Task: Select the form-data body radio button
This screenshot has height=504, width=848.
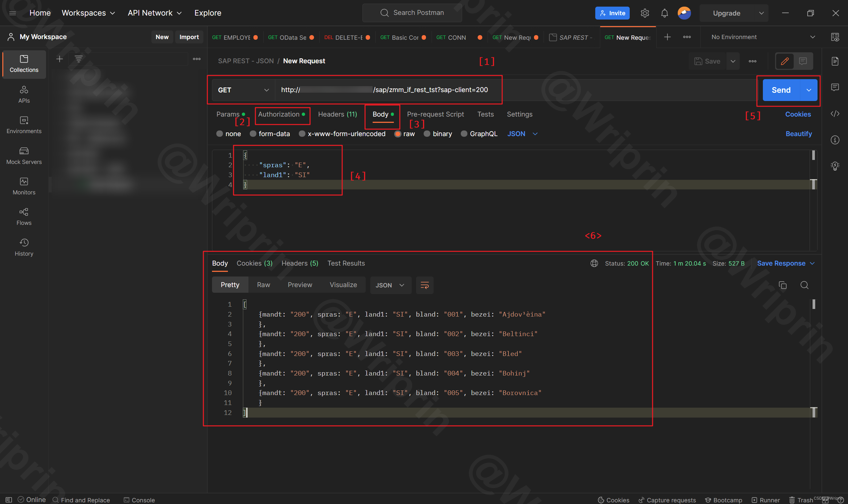Action: click(253, 134)
